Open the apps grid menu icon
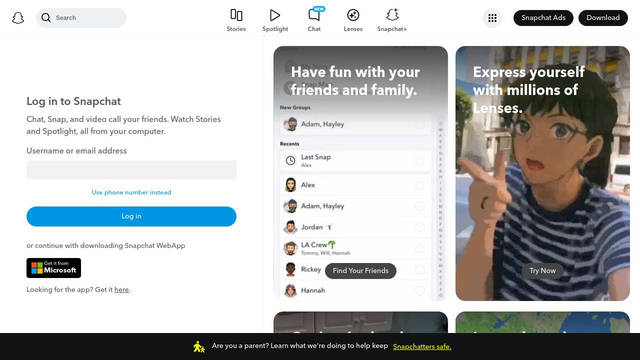The height and width of the screenshot is (360, 640). [x=492, y=18]
